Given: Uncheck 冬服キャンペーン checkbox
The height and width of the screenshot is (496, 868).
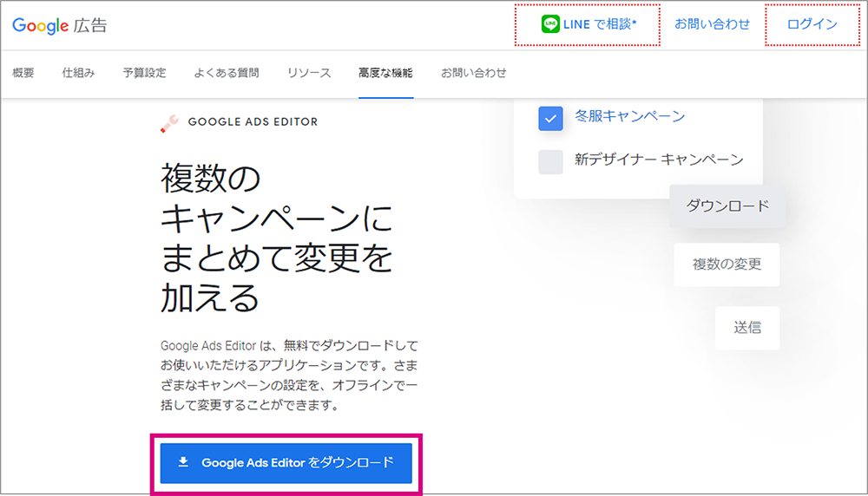Looking at the screenshot, I should [550, 118].
